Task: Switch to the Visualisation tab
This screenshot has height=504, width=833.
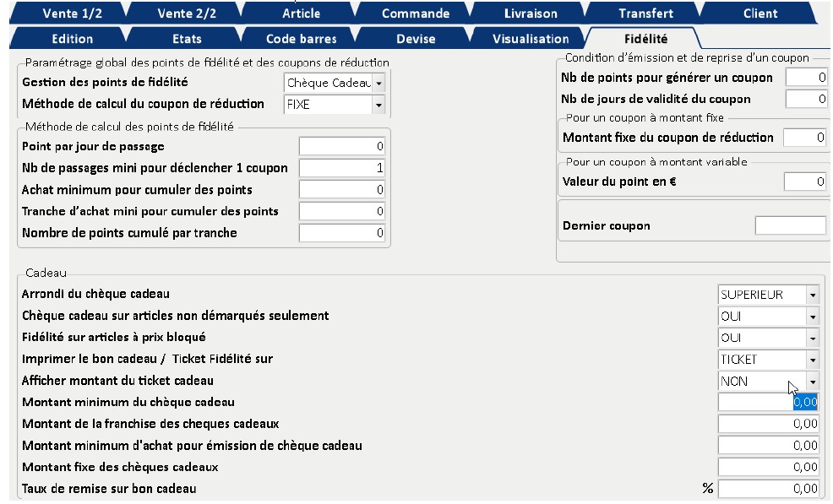Action: click(x=530, y=39)
